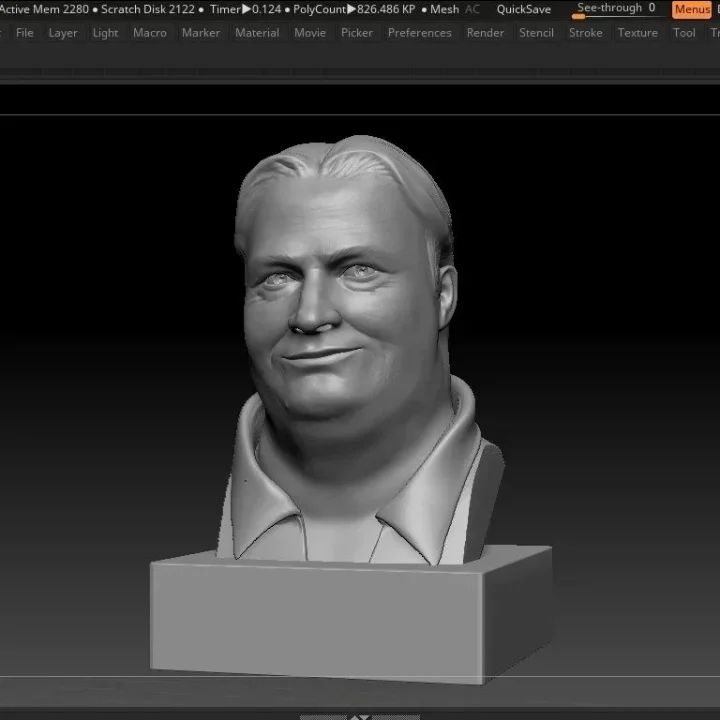Click the AC indicator next to Mesh

(x=472, y=9)
